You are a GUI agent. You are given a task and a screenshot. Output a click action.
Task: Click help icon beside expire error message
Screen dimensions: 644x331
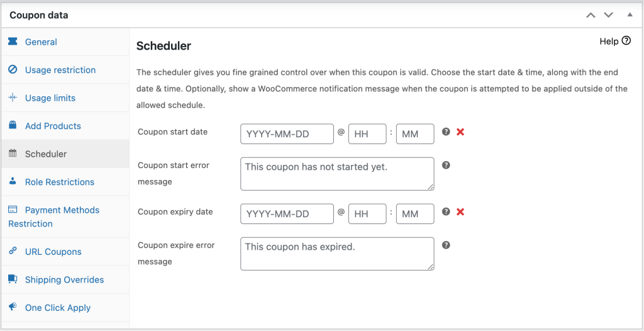(x=446, y=245)
